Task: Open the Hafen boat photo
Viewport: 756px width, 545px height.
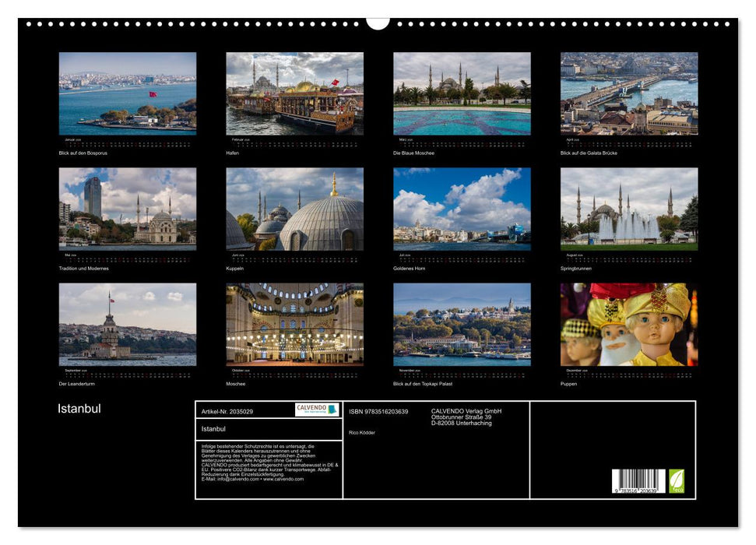Action: (x=294, y=93)
